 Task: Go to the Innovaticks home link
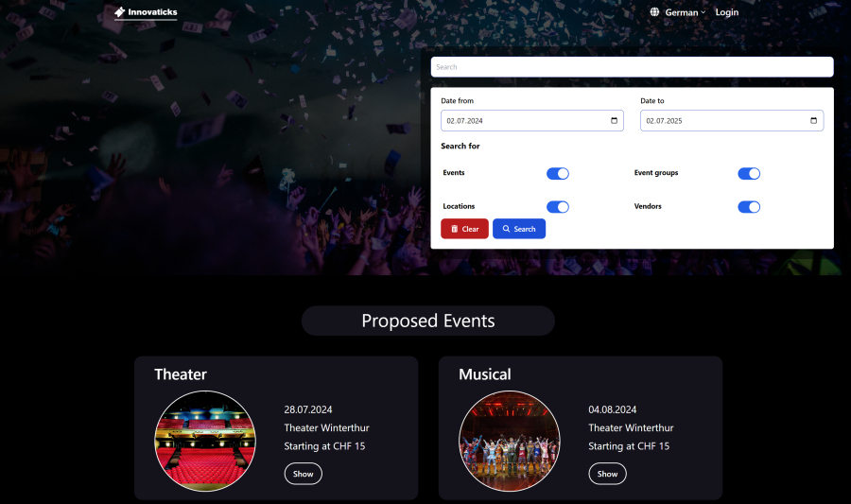point(146,12)
